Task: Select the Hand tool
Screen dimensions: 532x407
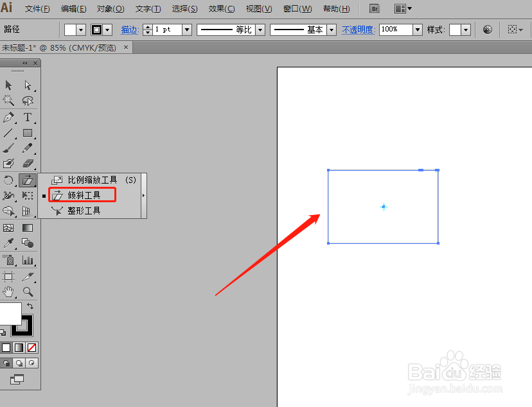Action: tap(8, 292)
